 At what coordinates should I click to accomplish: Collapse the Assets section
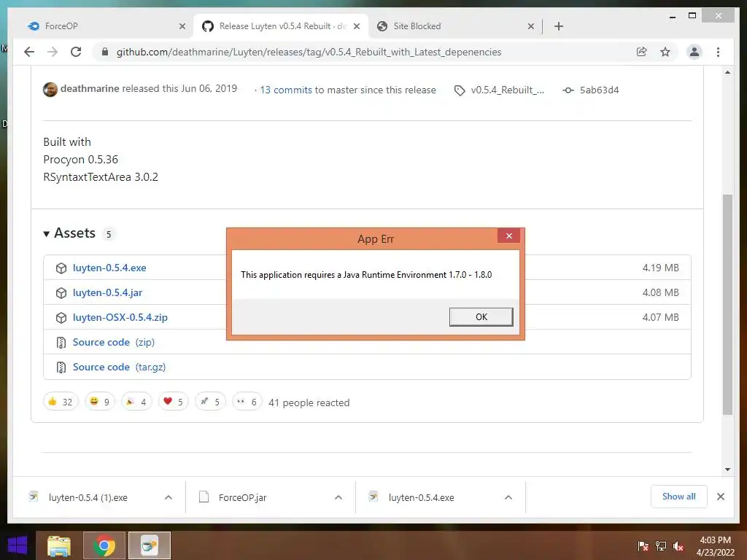[x=46, y=234]
